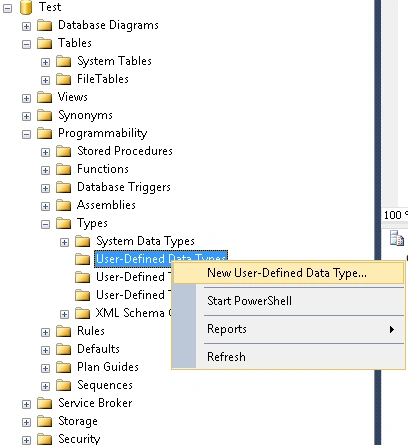The height and width of the screenshot is (445, 408).
Task: Select the Synonyms tree item
Action: pos(85,115)
